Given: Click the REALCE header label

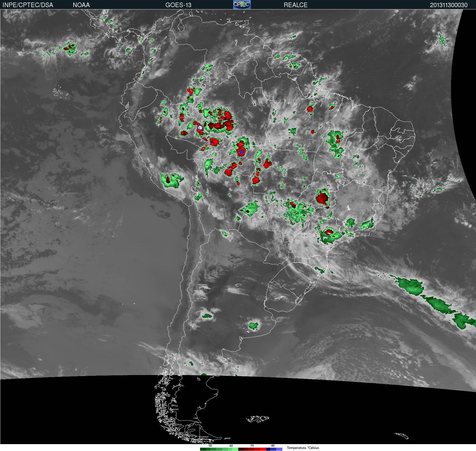Looking at the screenshot, I should click(296, 5).
